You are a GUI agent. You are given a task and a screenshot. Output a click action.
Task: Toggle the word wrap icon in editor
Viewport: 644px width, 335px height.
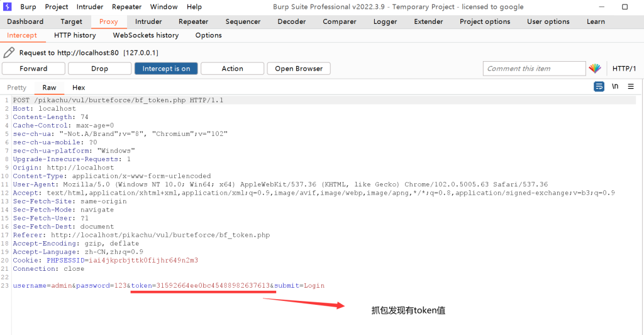point(599,87)
